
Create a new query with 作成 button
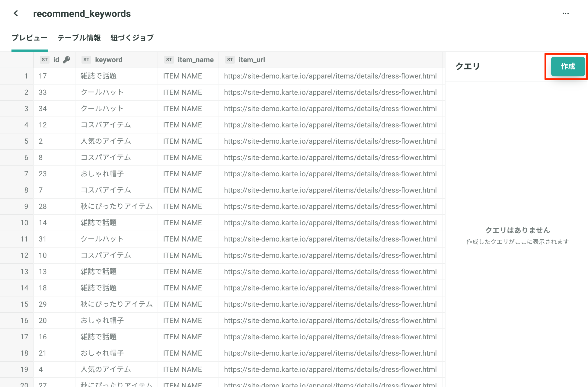(568, 66)
